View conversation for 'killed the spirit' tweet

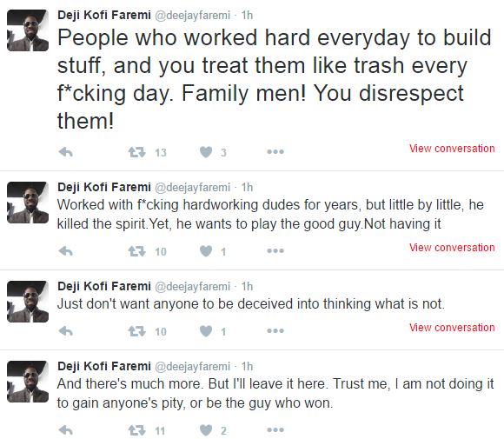pos(452,248)
